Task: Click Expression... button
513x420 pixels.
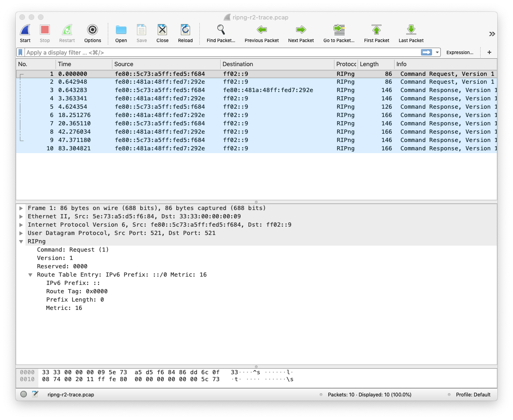Action: coord(460,52)
